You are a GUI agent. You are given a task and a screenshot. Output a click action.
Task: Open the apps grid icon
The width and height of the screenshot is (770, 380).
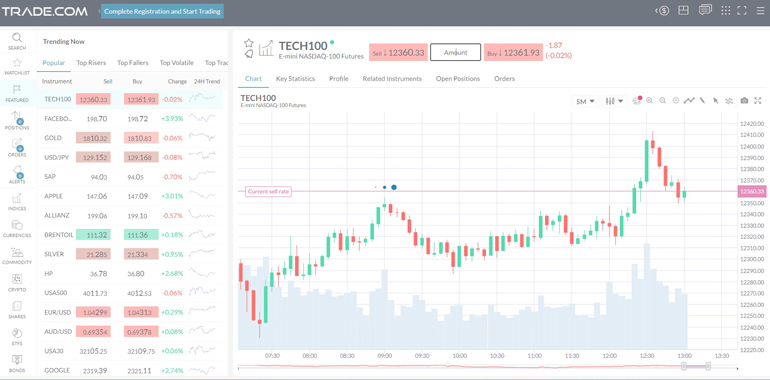pos(726,10)
